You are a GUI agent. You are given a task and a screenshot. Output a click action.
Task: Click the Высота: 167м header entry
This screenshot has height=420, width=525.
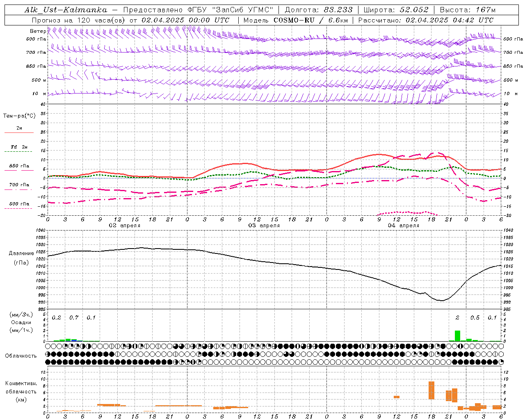(x=468, y=10)
